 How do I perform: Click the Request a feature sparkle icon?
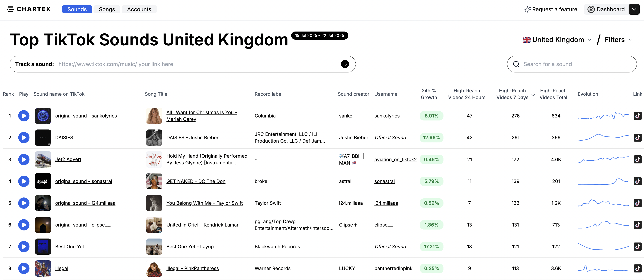[528, 9]
